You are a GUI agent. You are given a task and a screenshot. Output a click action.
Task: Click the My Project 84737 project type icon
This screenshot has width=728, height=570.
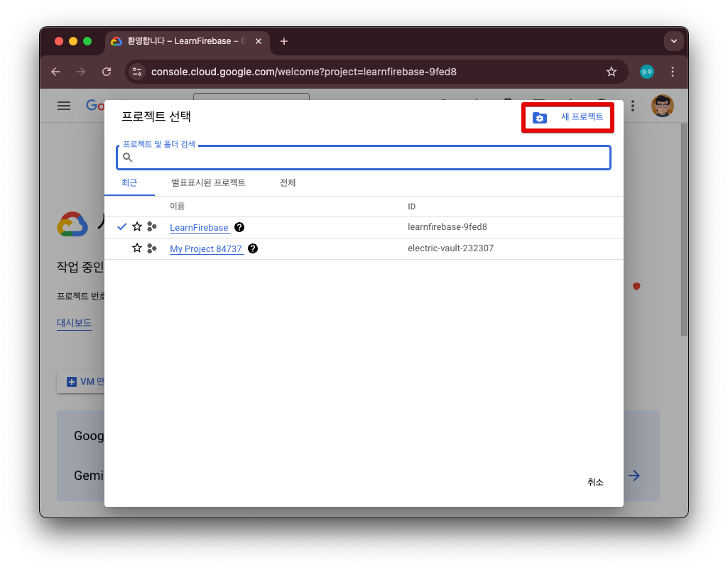tap(152, 248)
